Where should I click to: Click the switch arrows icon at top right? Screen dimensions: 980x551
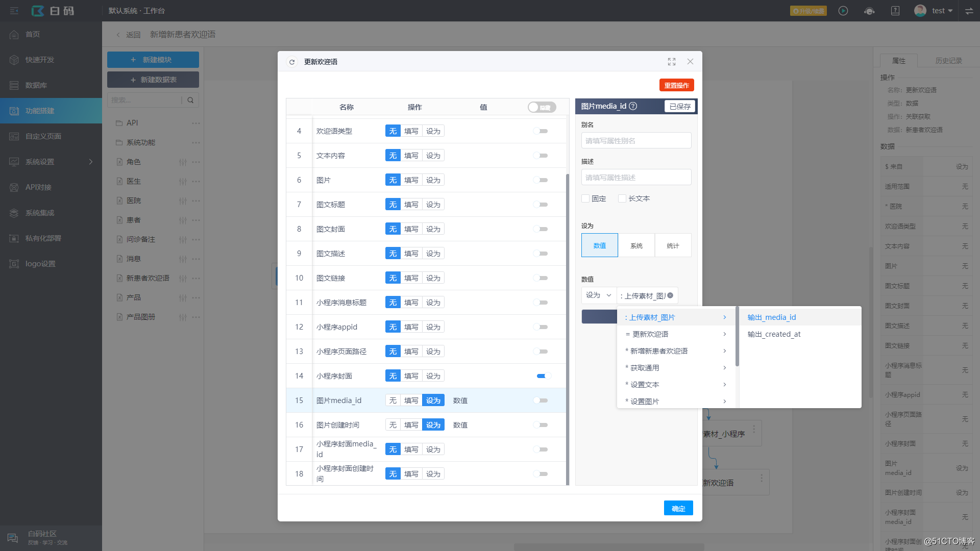[x=969, y=11]
